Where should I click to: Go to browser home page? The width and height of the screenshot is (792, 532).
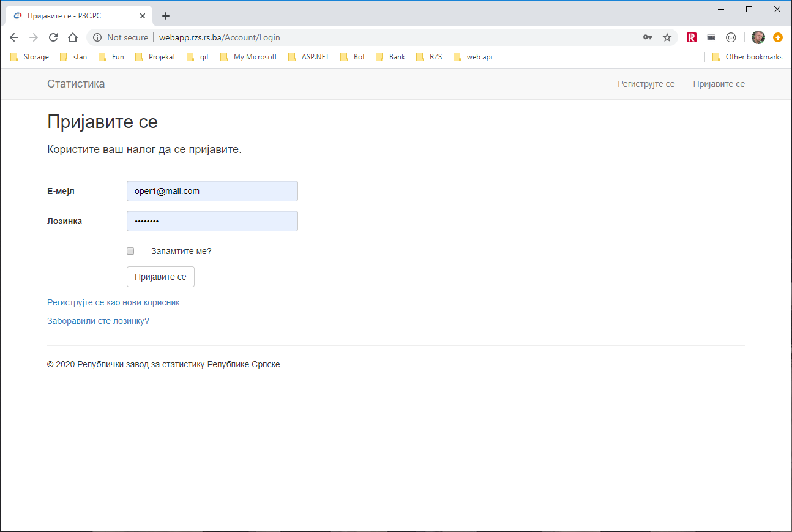pos(73,37)
